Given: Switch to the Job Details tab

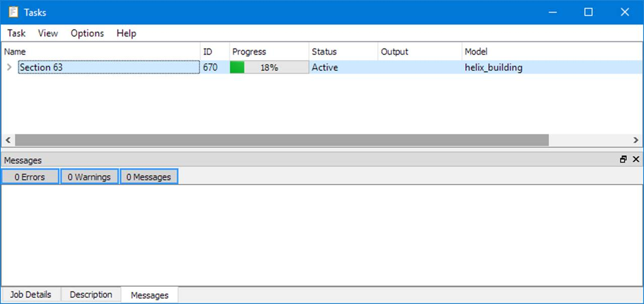Looking at the screenshot, I should 31,294.
